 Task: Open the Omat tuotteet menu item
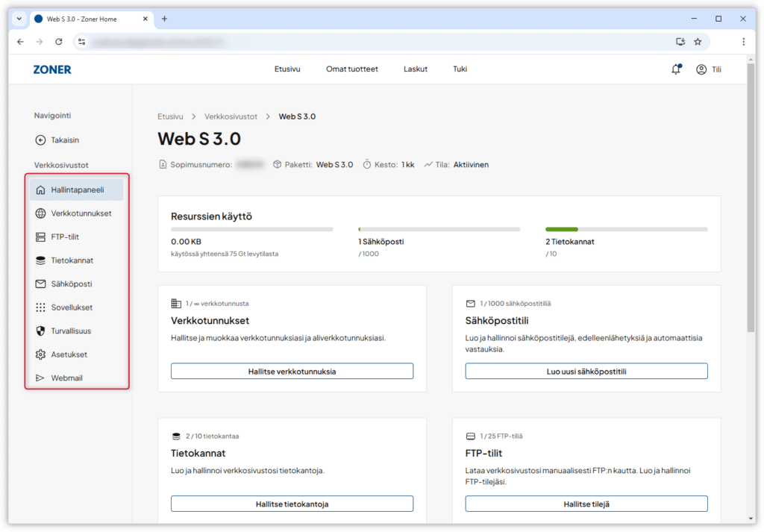point(352,69)
